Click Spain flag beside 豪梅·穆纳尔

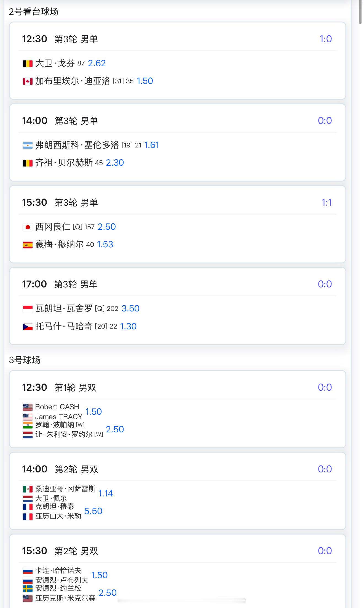pyautogui.click(x=28, y=245)
